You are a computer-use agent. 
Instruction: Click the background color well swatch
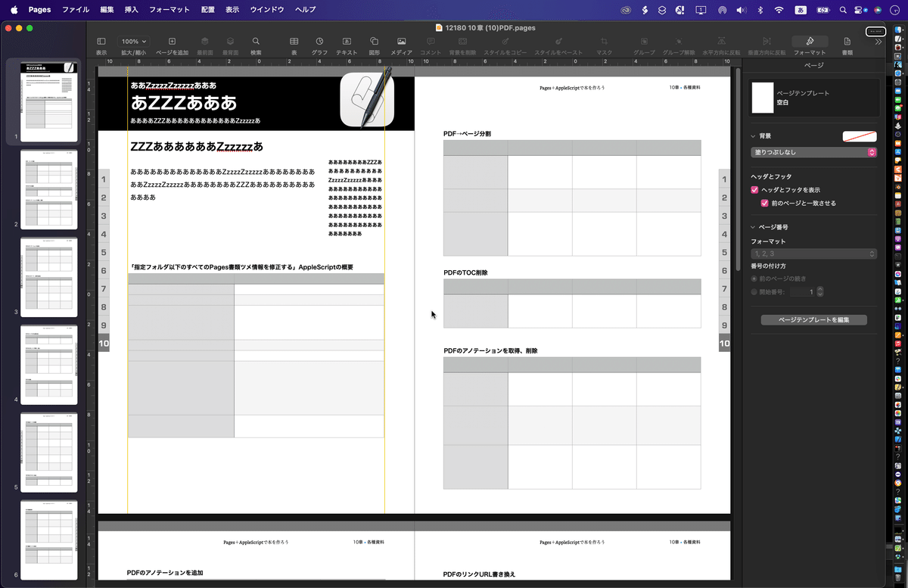[859, 136]
